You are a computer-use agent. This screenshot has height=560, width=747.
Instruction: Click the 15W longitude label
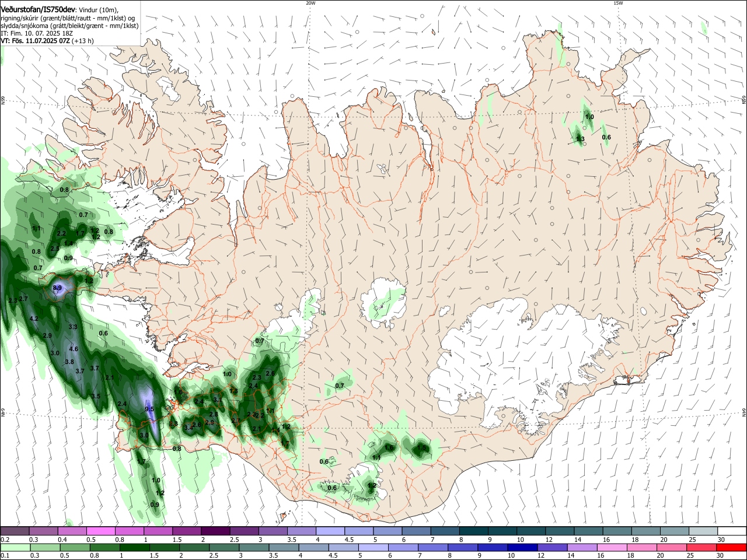[618, 3]
